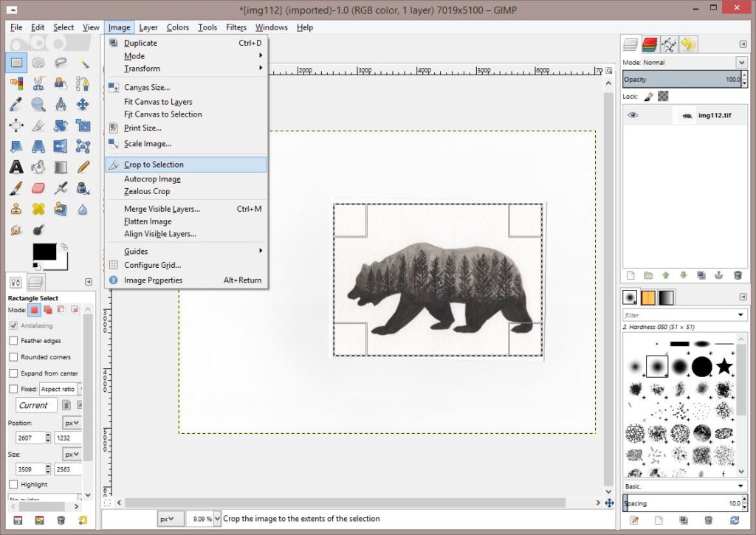
Task: Open the Filters menu
Action: 236,27
